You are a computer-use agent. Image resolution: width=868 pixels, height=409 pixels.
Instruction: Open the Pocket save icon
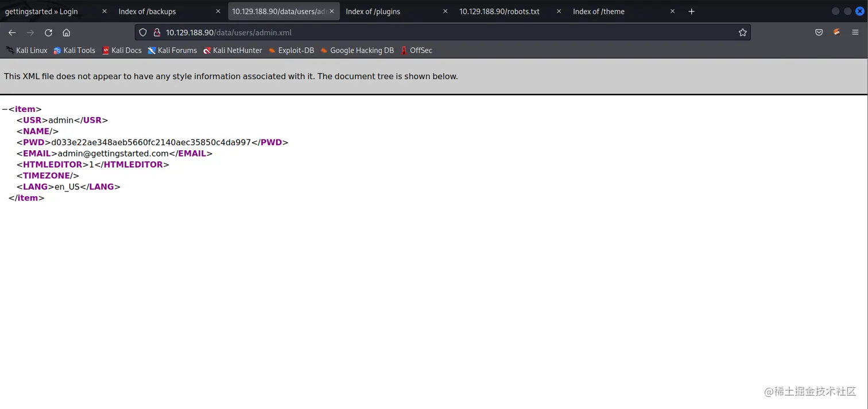(819, 33)
